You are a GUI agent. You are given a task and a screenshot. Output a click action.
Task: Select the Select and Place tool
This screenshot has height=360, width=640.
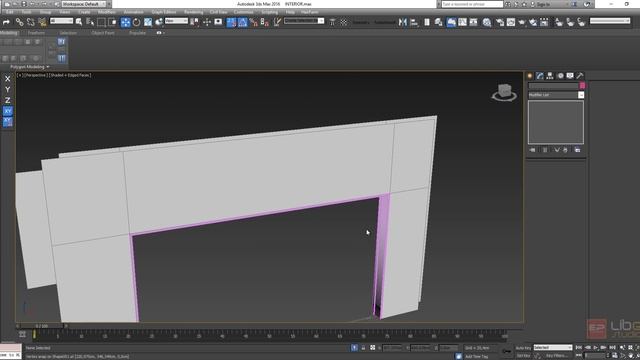pos(159,22)
